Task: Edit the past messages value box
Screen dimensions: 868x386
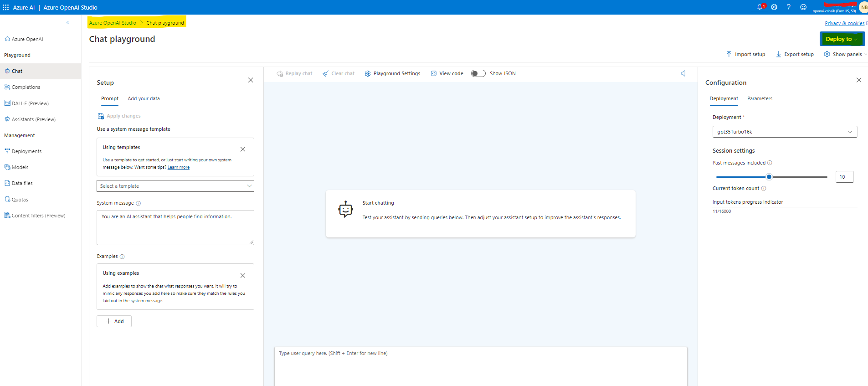Action: coord(844,177)
